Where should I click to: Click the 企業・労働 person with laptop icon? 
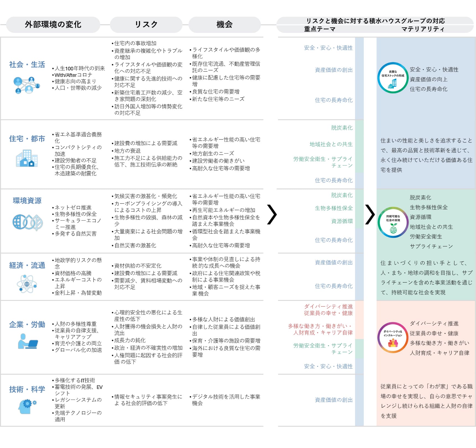[x=27, y=341]
